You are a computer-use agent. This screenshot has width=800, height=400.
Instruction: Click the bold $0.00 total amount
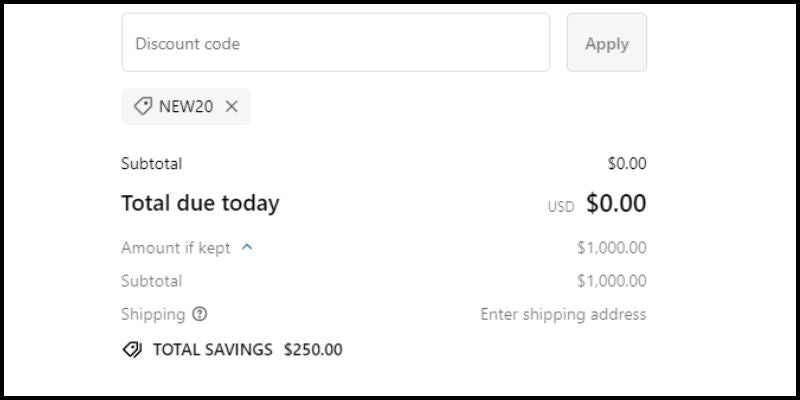616,204
